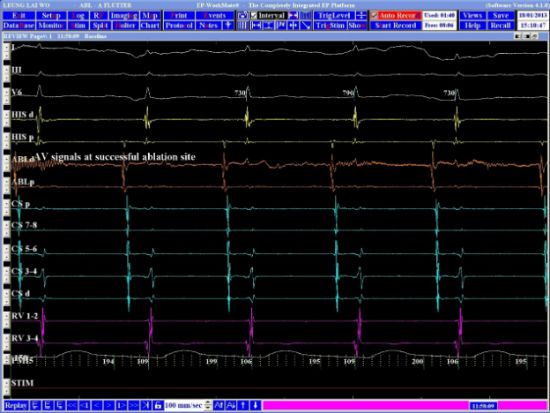Open the Setup menu button
The width and height of the screenshot is (550, 413).
point(51,15)
